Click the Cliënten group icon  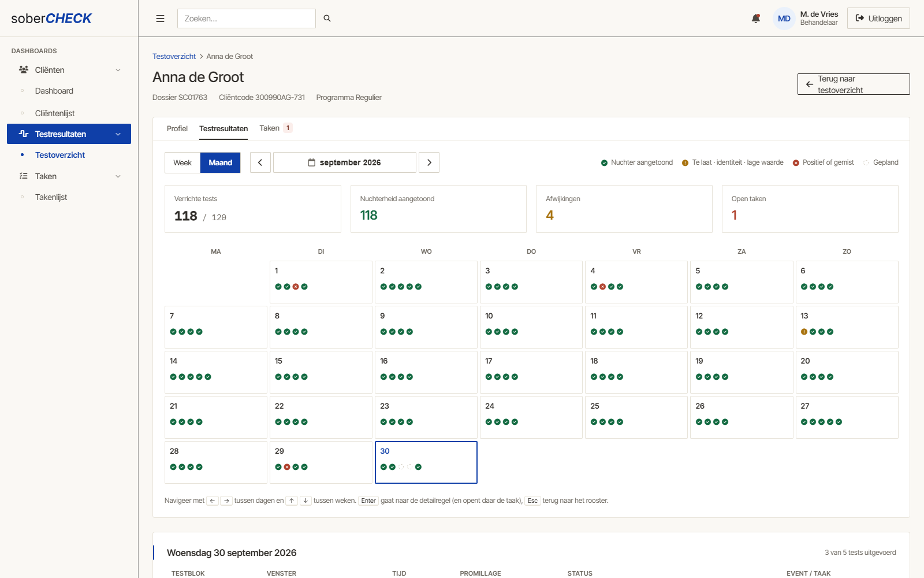[x=24, y=69]
